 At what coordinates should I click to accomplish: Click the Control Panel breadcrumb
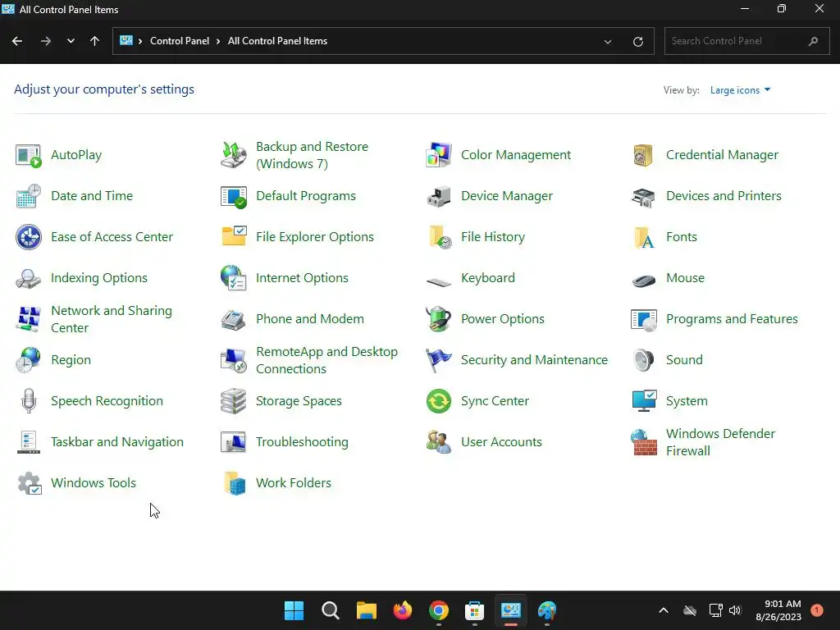180,41
